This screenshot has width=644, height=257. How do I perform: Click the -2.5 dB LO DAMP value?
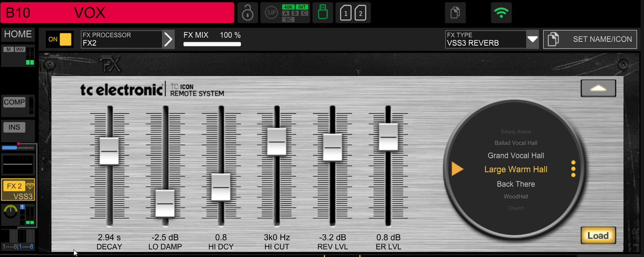[x=165, y=237]
